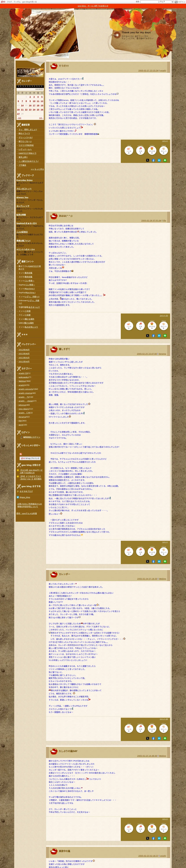This screenshot has height=868, width=186.
Task: Open 【PR】ドコモのサブスク GOLF me notice
Action: (x=31, y=477)
